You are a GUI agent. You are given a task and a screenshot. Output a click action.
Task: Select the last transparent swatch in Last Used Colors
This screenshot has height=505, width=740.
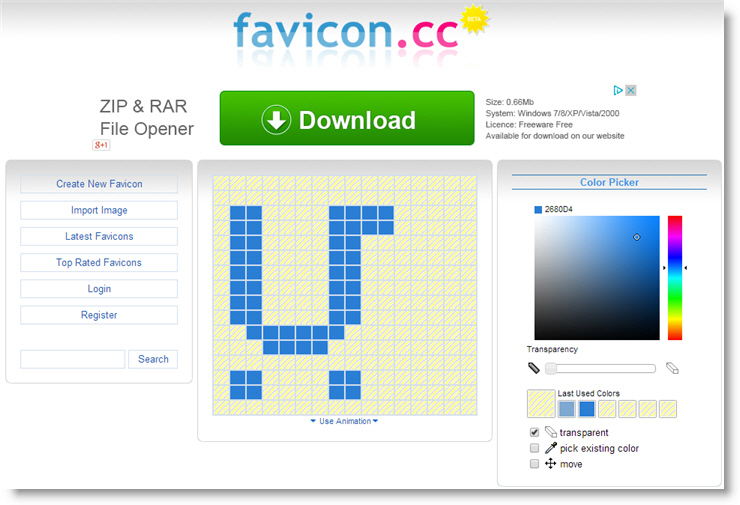tap(668, 409)
